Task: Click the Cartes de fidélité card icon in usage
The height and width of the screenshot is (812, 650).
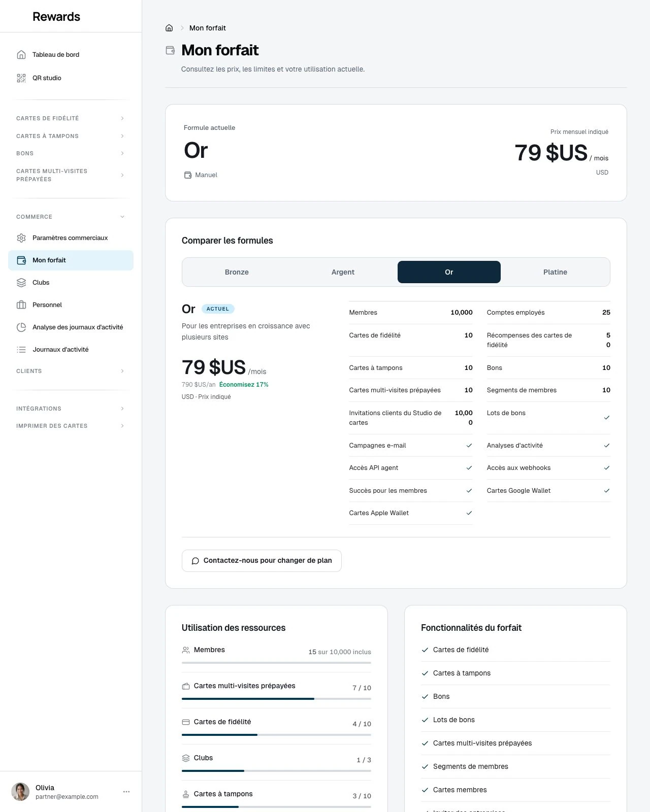Action: (x=186, y=722)
